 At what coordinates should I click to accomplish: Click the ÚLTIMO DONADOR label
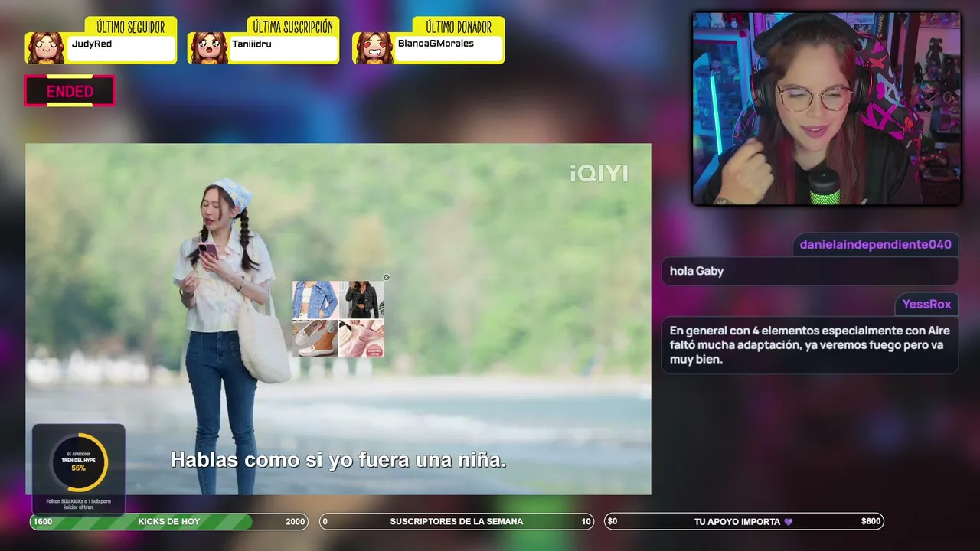pos(458,28)
